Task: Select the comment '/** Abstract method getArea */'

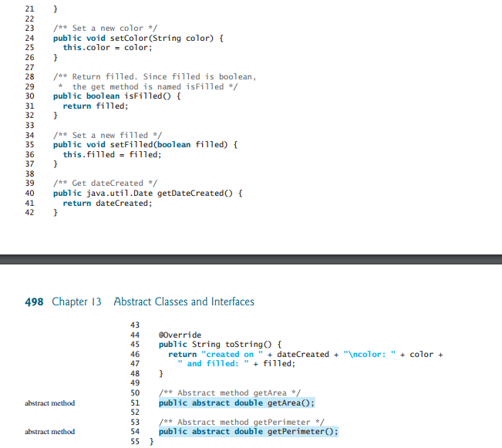Action: 230,393
